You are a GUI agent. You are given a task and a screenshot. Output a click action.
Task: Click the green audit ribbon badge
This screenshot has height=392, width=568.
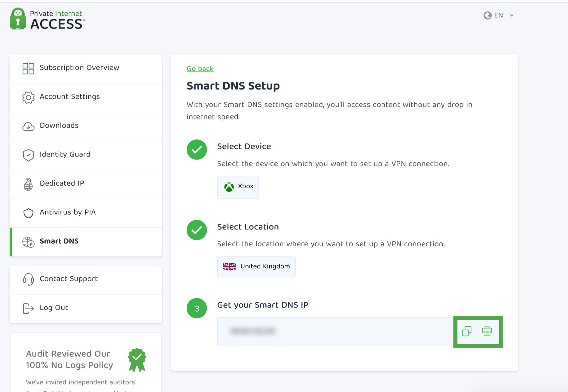point(137,360)
